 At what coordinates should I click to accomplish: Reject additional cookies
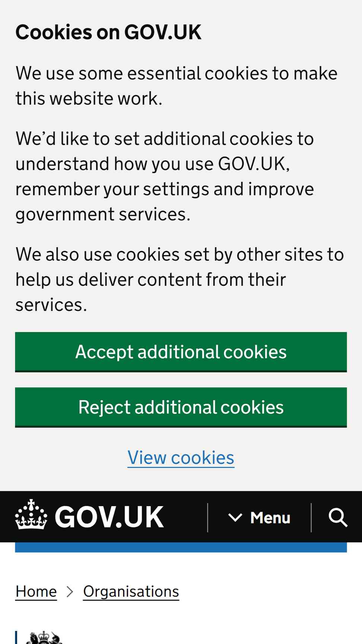coord(181,407)
